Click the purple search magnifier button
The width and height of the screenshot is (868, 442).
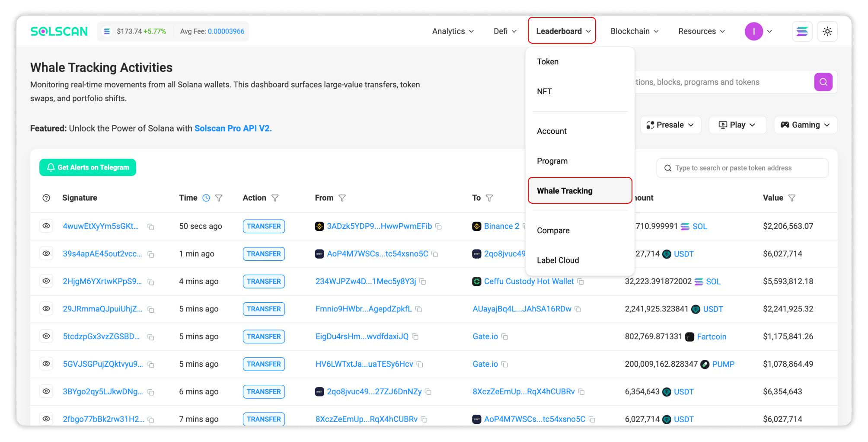coord(823,82)
